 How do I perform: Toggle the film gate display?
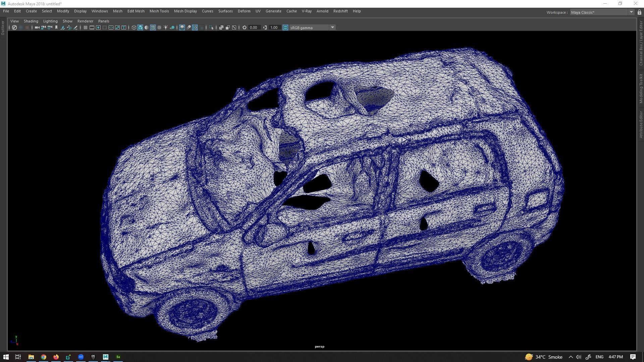point(92,27)
